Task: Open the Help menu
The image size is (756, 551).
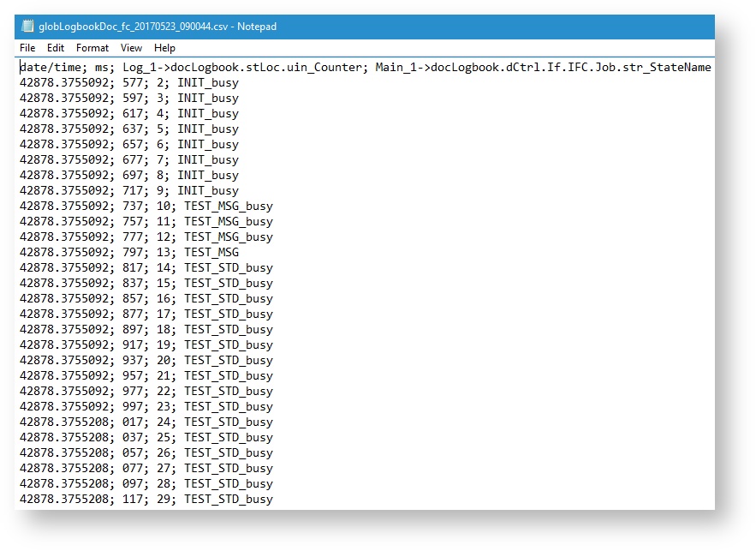Action: (x=165, y=48)
